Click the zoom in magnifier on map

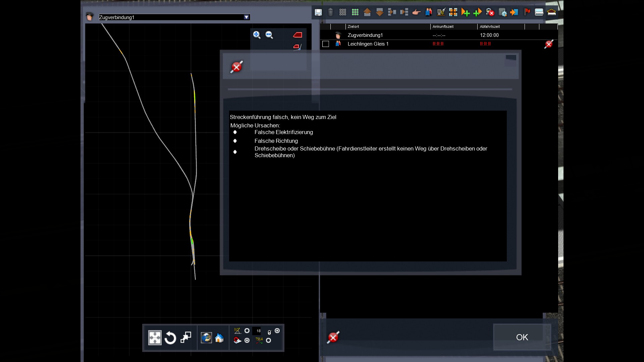click(257, 35)
